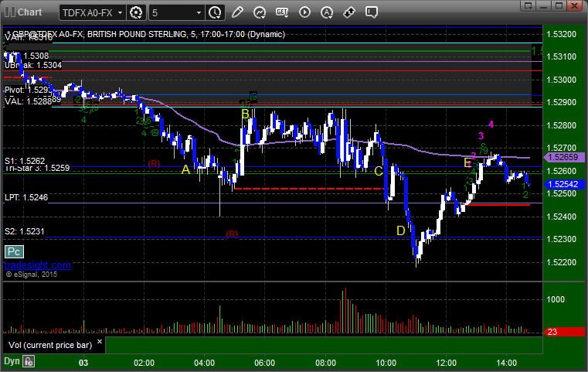Viewport: 588px width, 372px height.
Task: Expand the interval dropdown showing 5
Action: (x=199, y=12)
